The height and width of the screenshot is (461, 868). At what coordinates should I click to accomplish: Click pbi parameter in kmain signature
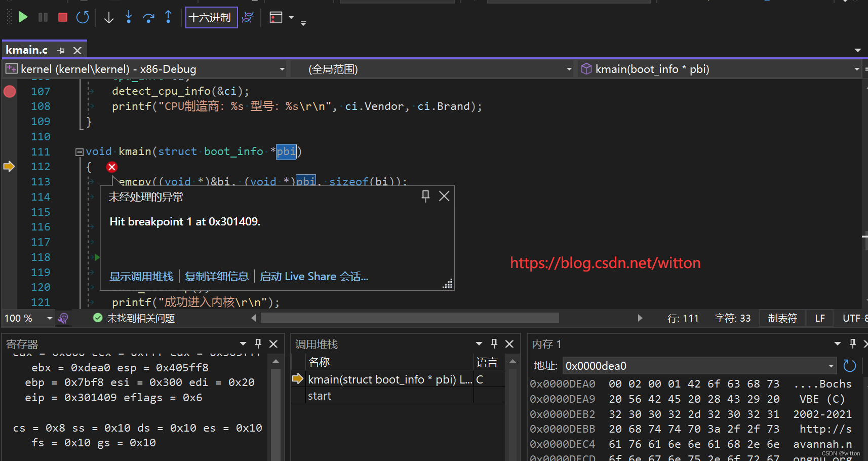(x=286, y=151)
